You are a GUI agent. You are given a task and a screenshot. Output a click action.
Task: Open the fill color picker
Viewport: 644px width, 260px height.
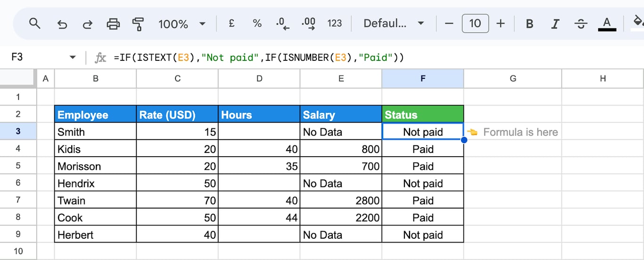click(x=637, y=23)
